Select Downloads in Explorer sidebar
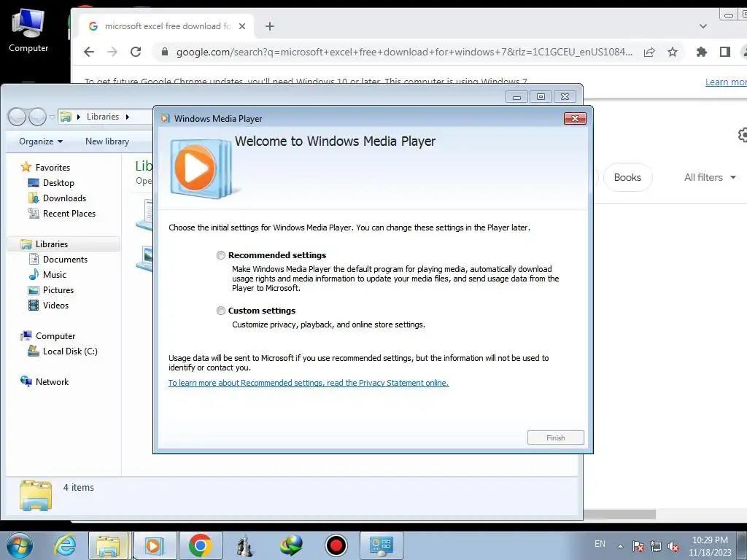 tap(64, 198)
